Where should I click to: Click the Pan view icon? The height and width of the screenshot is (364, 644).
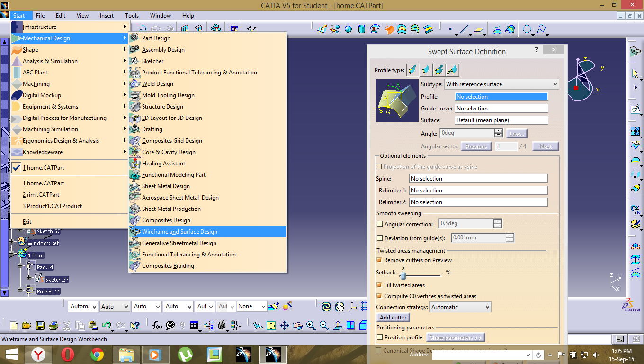tap(284, 326)
